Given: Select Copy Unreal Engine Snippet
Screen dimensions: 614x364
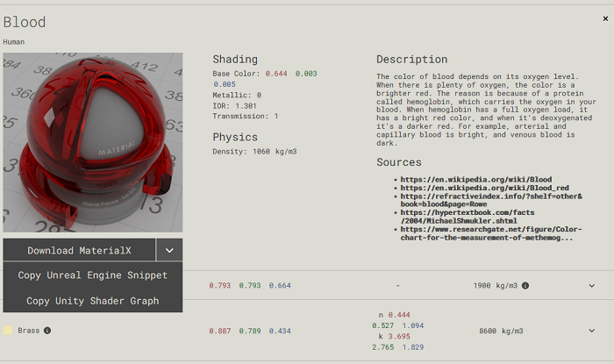Looking at the screenshot, I should [92, 275].
